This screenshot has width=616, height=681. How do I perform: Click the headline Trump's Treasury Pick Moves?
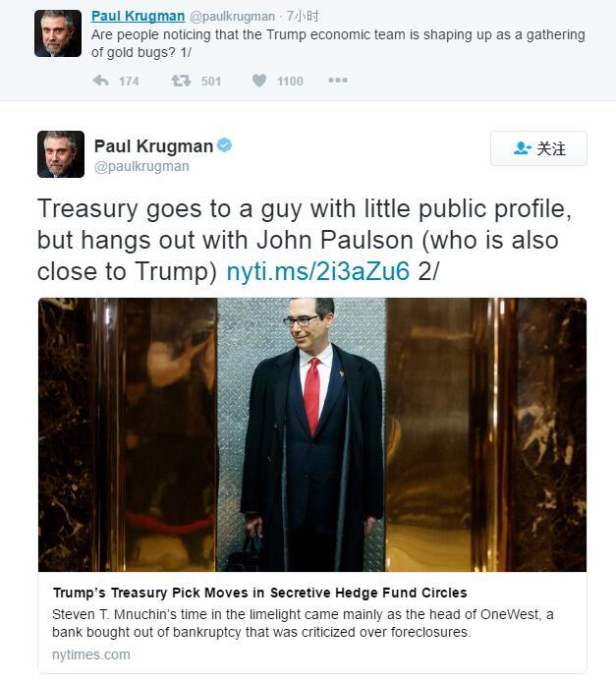[259, 593]
